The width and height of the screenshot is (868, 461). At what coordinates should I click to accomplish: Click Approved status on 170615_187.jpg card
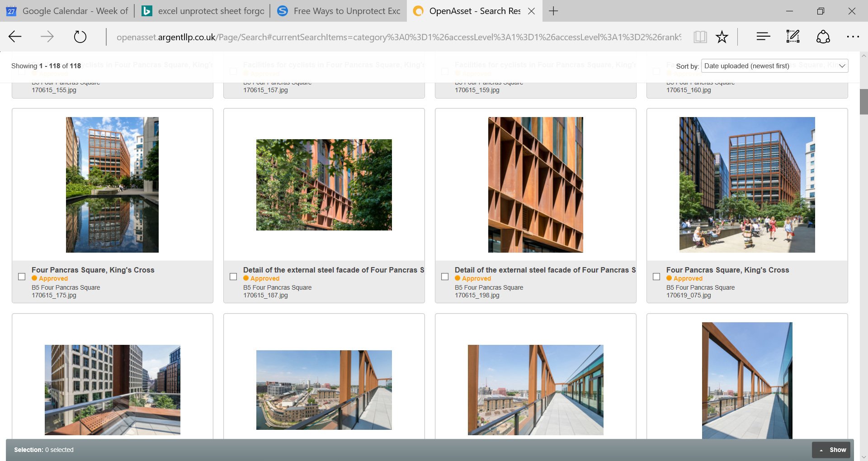coord(261,278)
